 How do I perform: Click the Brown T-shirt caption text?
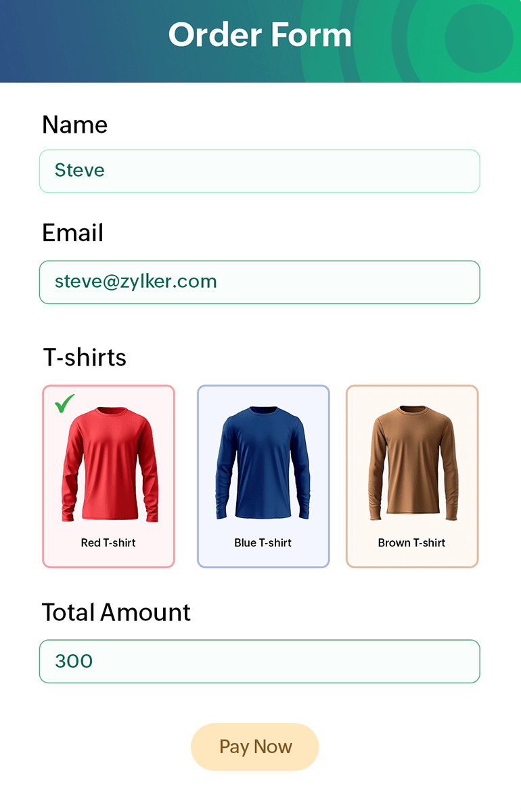point(412,542)
